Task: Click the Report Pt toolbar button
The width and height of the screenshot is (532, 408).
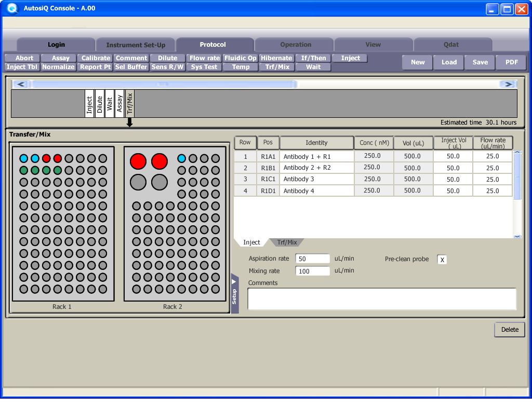Action: [96, 67]
